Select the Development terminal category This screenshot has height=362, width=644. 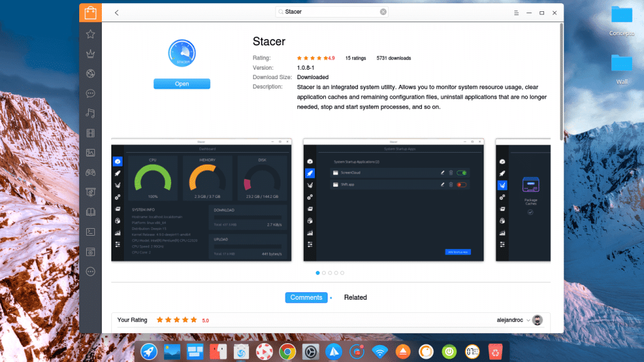point(91,232)
